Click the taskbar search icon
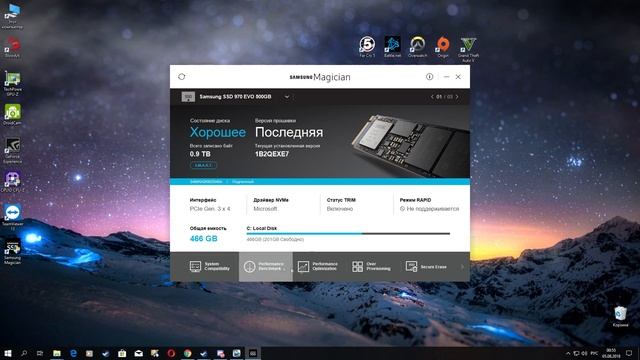This screenshot has width=640, height=360. click(x=24, y=353)
